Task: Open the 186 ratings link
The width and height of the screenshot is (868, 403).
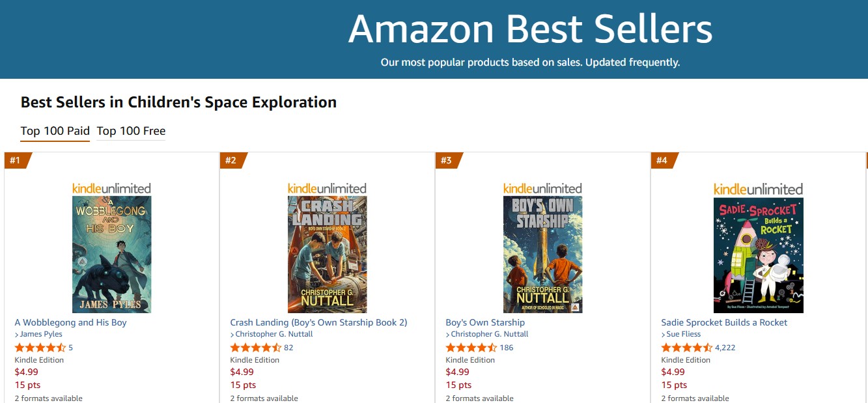Action: tap(506, 348)
